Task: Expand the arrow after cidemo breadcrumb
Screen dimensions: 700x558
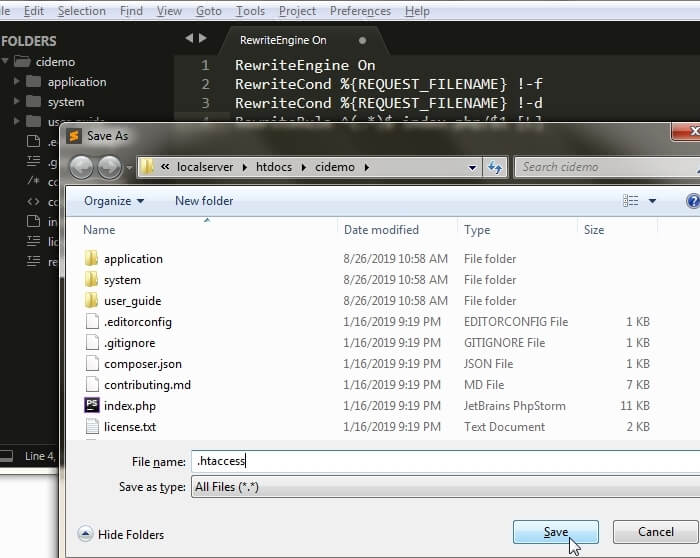Action: coord(367,167)
